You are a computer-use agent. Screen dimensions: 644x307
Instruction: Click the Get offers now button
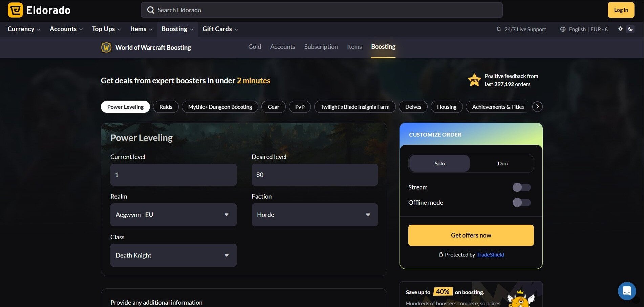[471, 235]
